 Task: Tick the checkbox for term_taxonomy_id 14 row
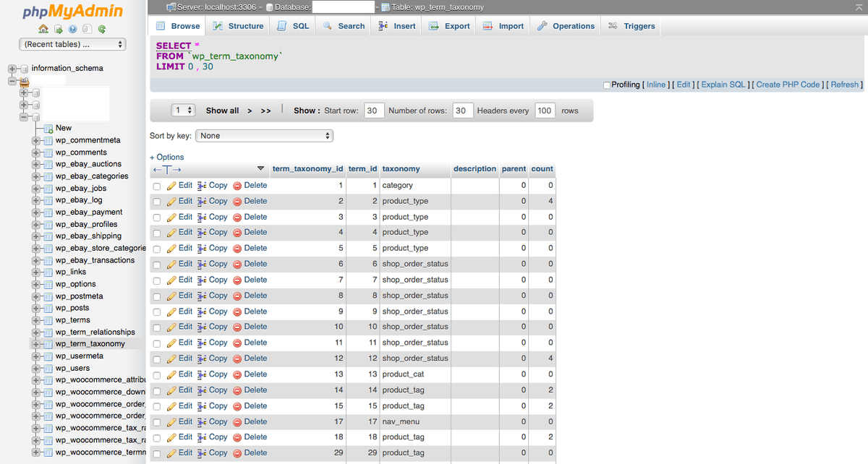[x=157, y=391]
